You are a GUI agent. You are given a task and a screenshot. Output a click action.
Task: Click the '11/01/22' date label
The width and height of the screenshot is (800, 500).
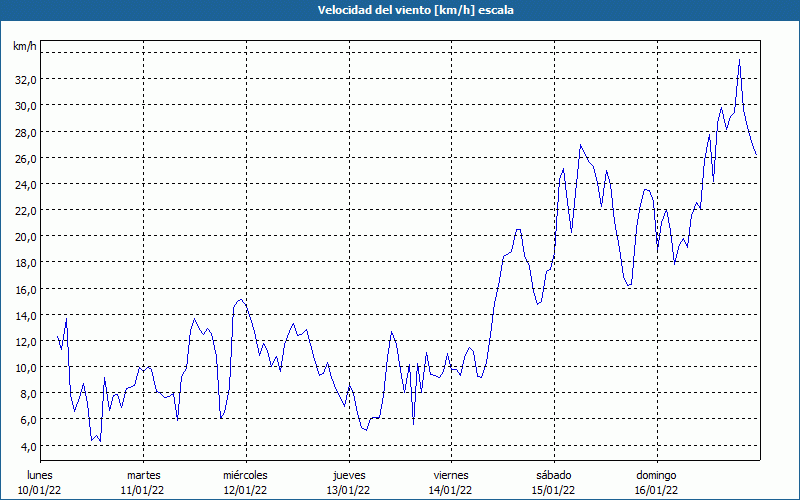[x=142, y=490]
